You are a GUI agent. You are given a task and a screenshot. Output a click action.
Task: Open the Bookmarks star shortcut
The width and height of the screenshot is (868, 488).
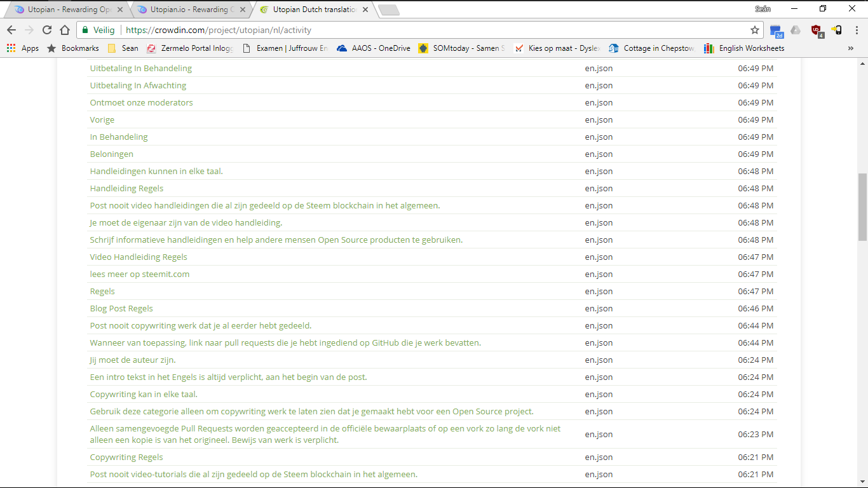(x=72, y=48)
